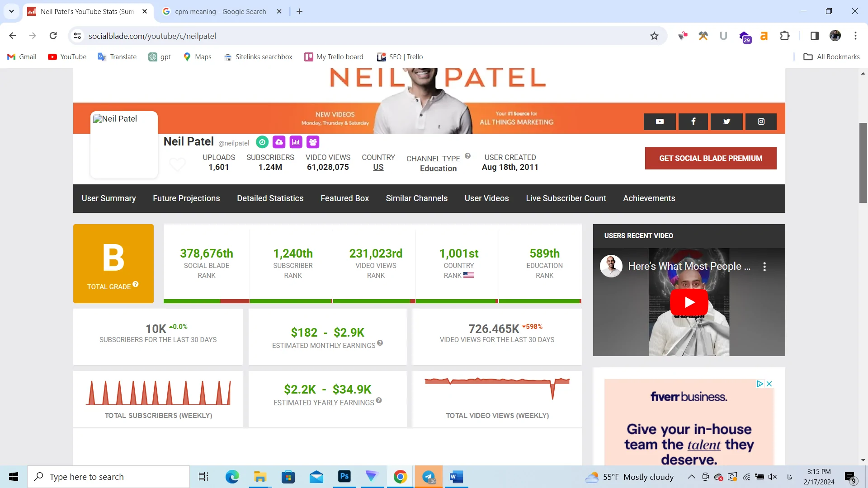This screenshot has width=868, height=488.
Task: Play the users recent video
Action: click(689, 302)
